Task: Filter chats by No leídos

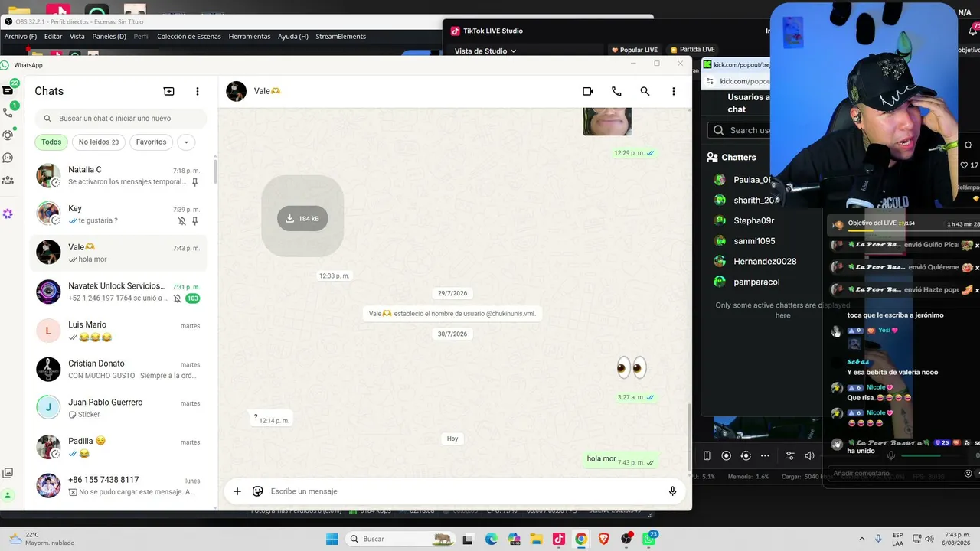Action: [99, 142]
